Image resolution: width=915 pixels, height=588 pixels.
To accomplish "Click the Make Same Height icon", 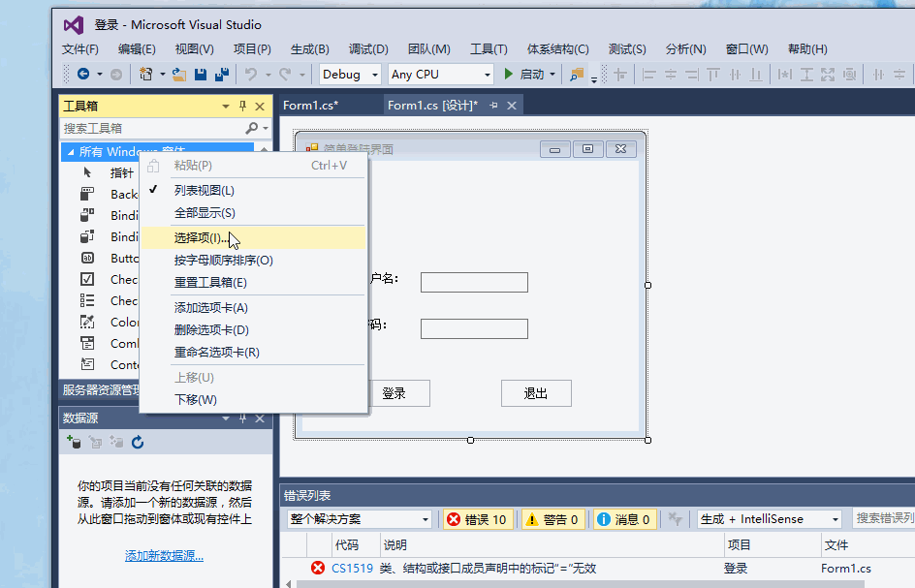I will [x=806, y=74].
